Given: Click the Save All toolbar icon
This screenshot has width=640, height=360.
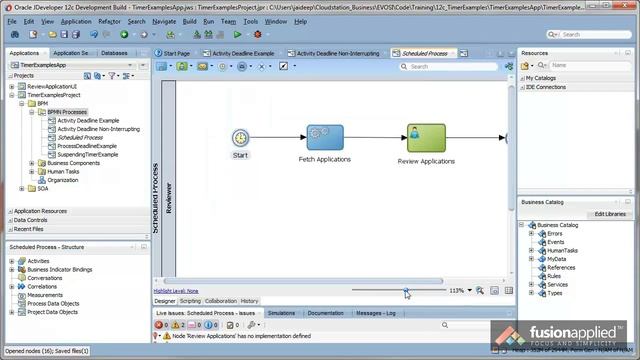Looking at the screenshot, I should pyautogui.click(x=76, y=35).
